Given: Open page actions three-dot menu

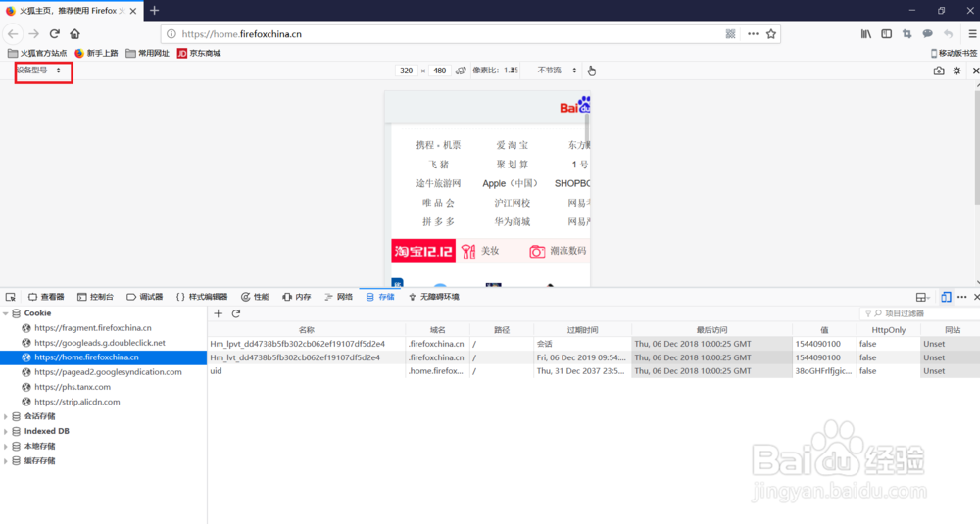Looking at the screenshot, I should [753, 33].
